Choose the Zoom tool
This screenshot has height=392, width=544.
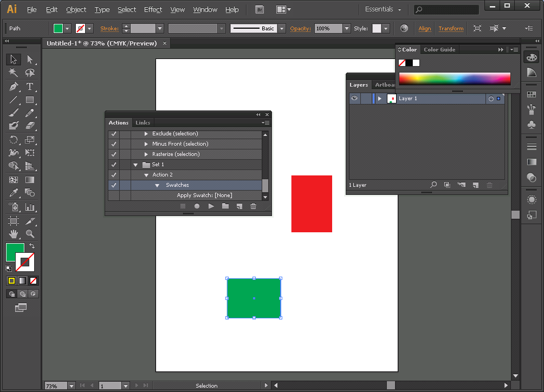coord(30,234)
